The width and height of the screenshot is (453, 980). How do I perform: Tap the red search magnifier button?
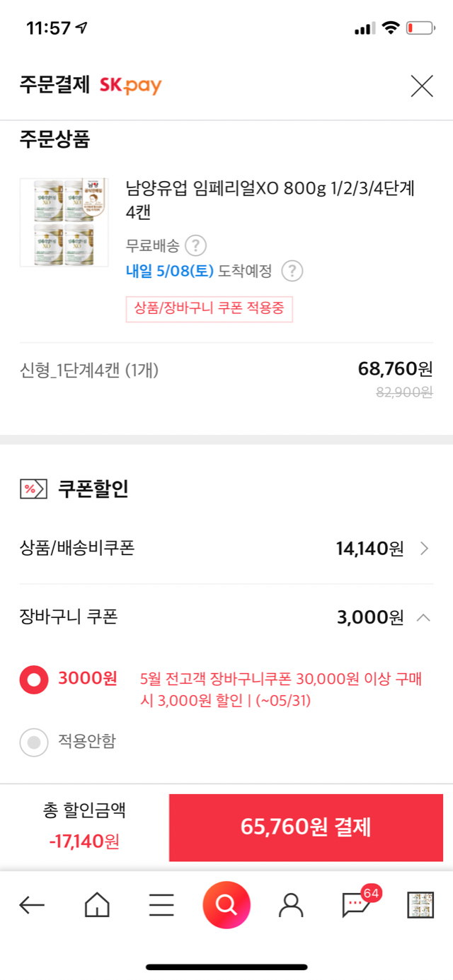pos(226,904)
